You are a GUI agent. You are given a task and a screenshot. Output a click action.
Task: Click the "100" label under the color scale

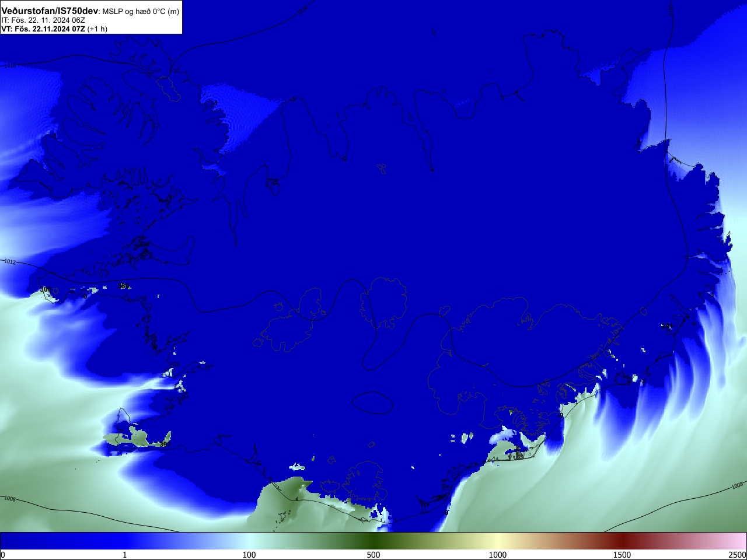[x=249, y=555]
